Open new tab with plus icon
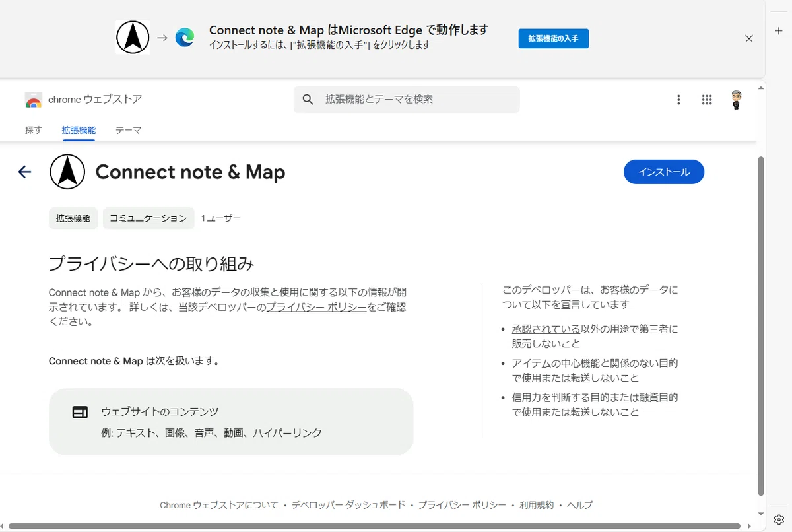Viewport: 792px width, 532px height. [x=779, y=31]
